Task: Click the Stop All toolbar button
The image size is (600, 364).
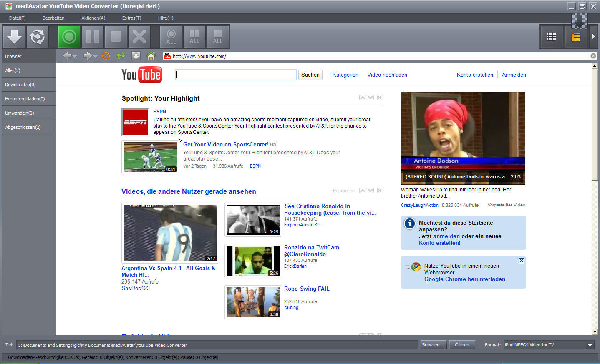Action: (x=217, y=37)
